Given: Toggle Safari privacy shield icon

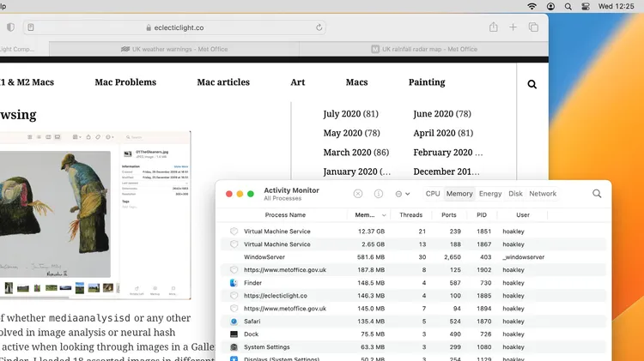Looking at the screenshot, I should pos(10,27).
